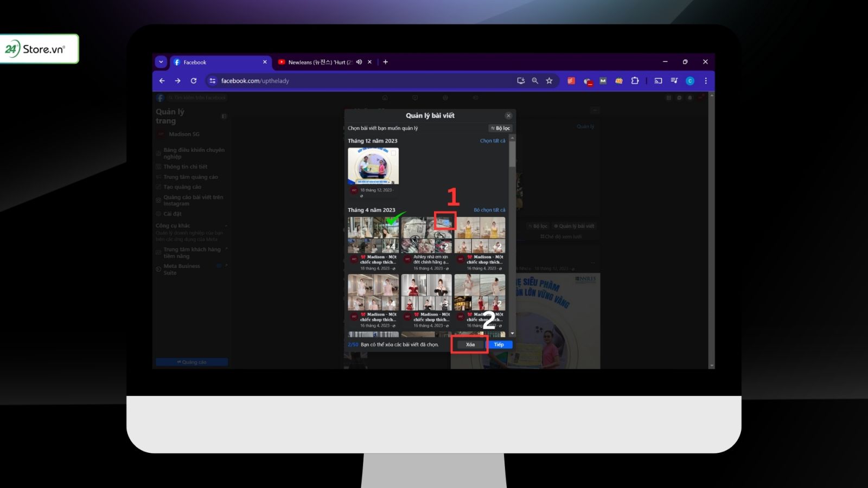The image size is (868, 488).
Task: View site information next to the URL
Action: 212,81
